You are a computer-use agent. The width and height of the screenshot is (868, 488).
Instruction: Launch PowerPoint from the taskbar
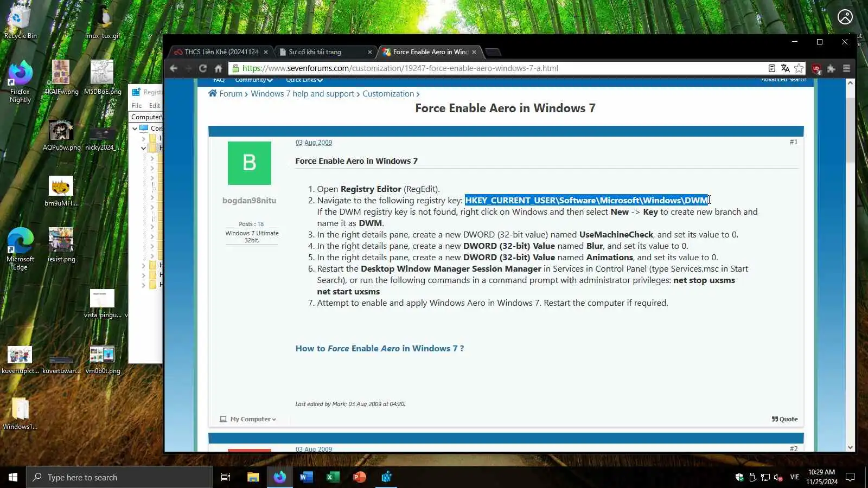[x=359, y=477]
